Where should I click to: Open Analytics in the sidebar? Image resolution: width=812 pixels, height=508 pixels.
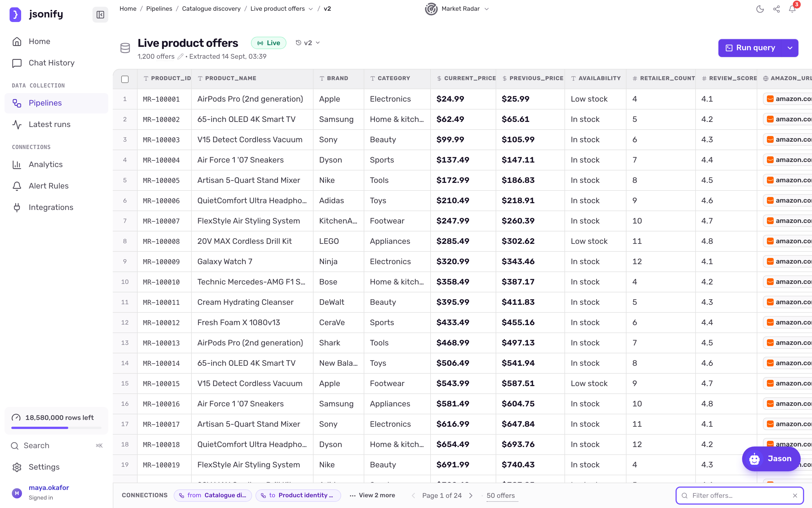[56, 164]
